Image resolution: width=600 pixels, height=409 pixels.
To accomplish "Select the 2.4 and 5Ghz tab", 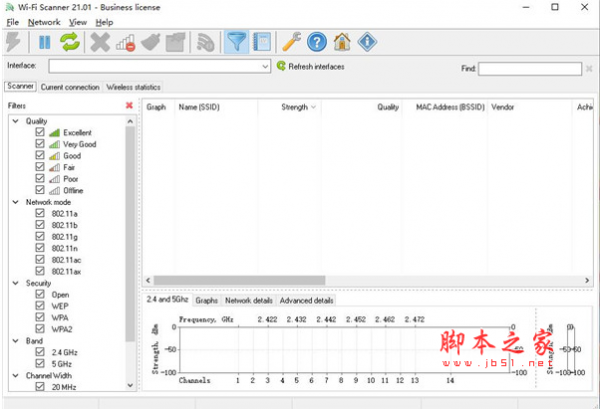I will pyautogui.click(x=167, y=299).
